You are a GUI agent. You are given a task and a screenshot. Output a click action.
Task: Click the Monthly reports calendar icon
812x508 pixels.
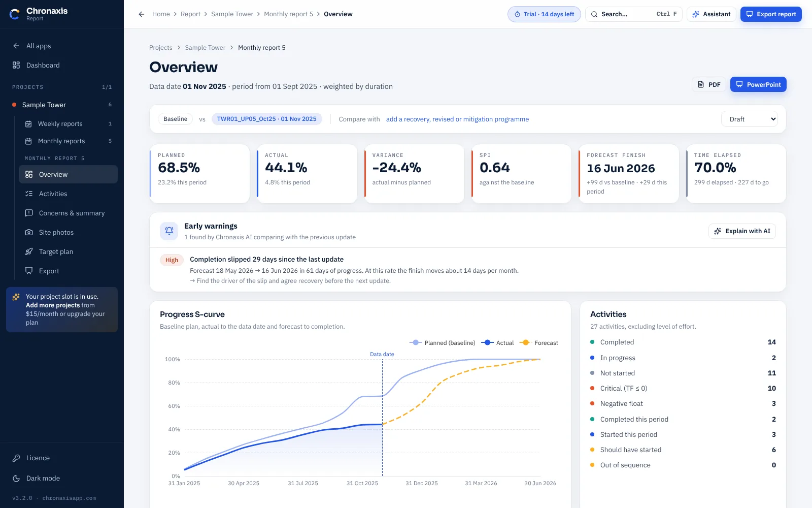pos(29,141)
